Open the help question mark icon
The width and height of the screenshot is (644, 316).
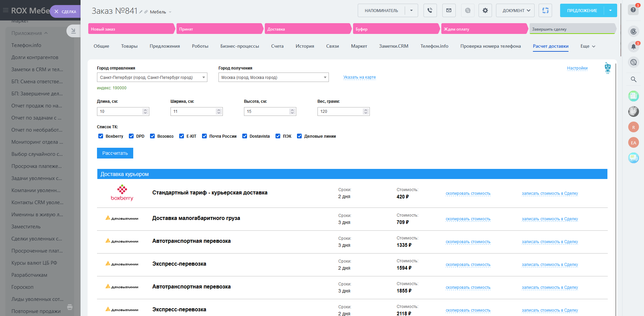click(633, 10)
